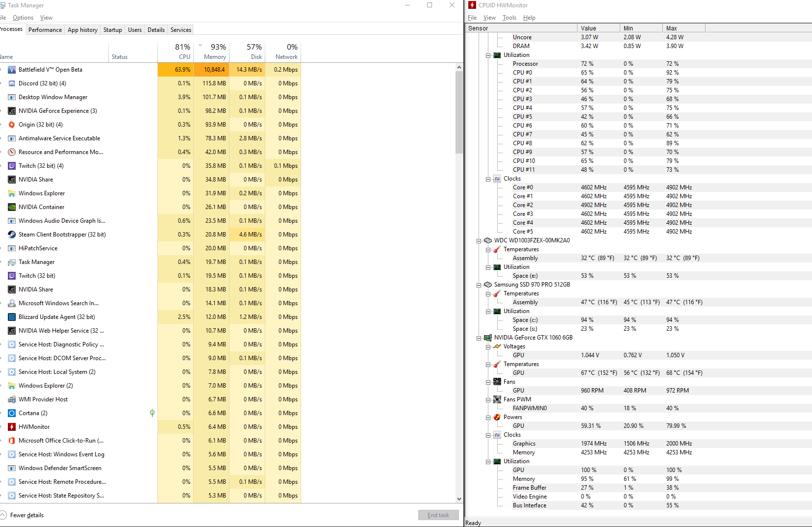The width and height of the screenshot is (812, 527).
Task: Sort processes by Disk column
Action: pyautogui.click(x=247, y=52)
